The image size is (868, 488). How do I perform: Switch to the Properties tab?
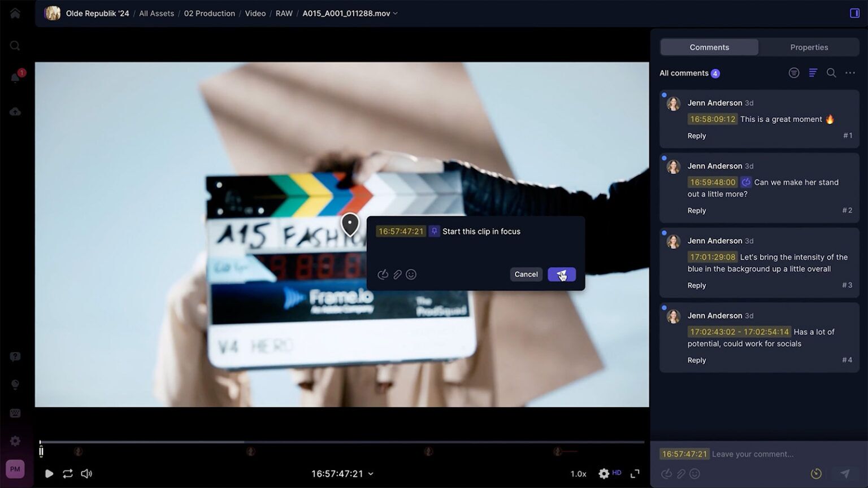pyautogui.click(x=809, y=47)
